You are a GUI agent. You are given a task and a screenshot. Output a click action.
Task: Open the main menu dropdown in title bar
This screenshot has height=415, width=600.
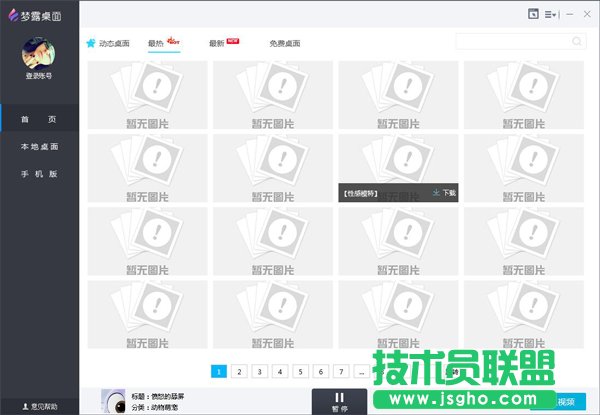(x=551, y=14)
